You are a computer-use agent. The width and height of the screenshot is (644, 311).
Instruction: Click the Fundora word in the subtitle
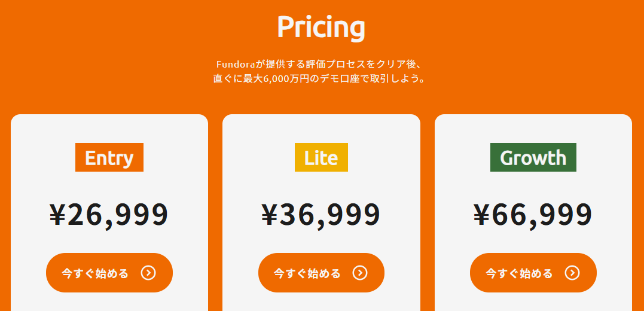click(236, 65)
